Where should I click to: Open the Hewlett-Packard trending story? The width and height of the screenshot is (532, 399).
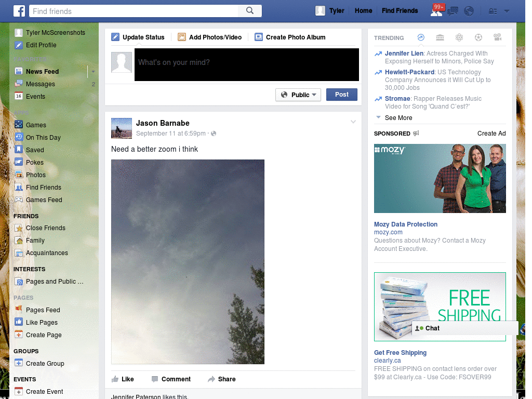pyautogui.click(x=409, y=72)
